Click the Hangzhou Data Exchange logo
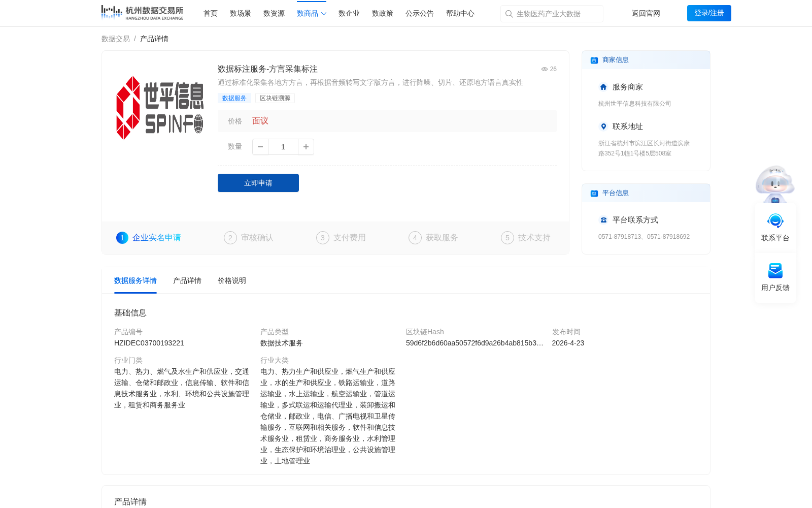This screenshot has width=812, height=508. tap(142, 13)
